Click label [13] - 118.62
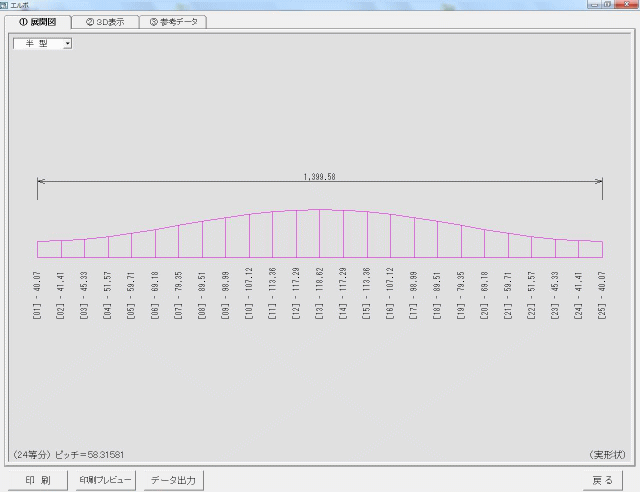Screen dimensions: 640x492 pyautogui.click(x=320, y=293)
